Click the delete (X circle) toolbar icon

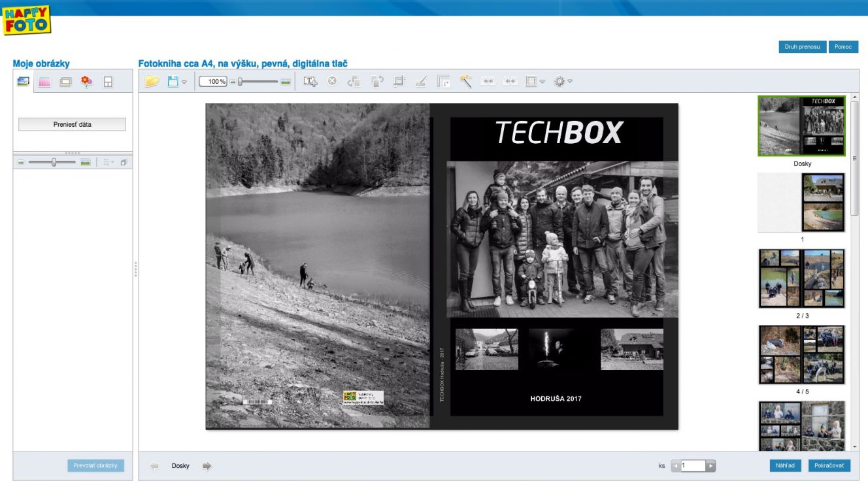click(x=332, y=82)
